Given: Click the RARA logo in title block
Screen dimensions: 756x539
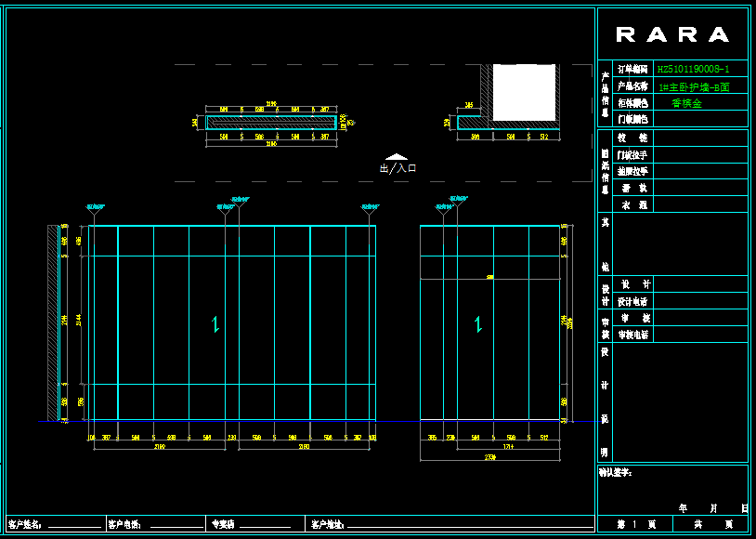Looking at the screenshot, I should (672, 35).
